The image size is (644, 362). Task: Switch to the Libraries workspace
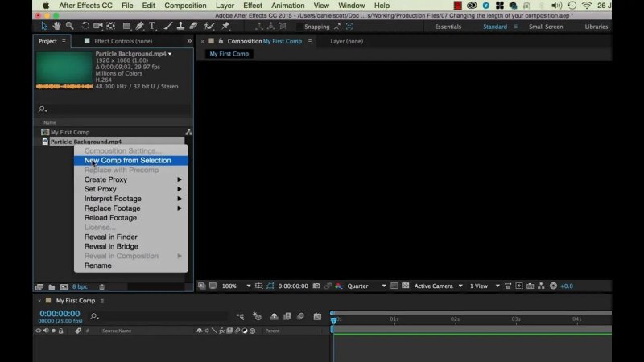click(x=596, y=27)
